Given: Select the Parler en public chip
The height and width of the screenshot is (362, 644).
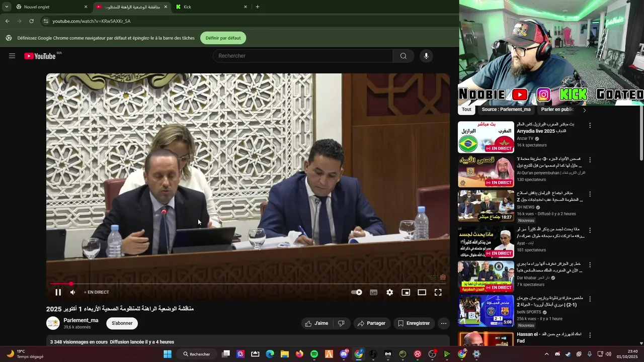Looking at the screenshot, I should coord(557,109).
